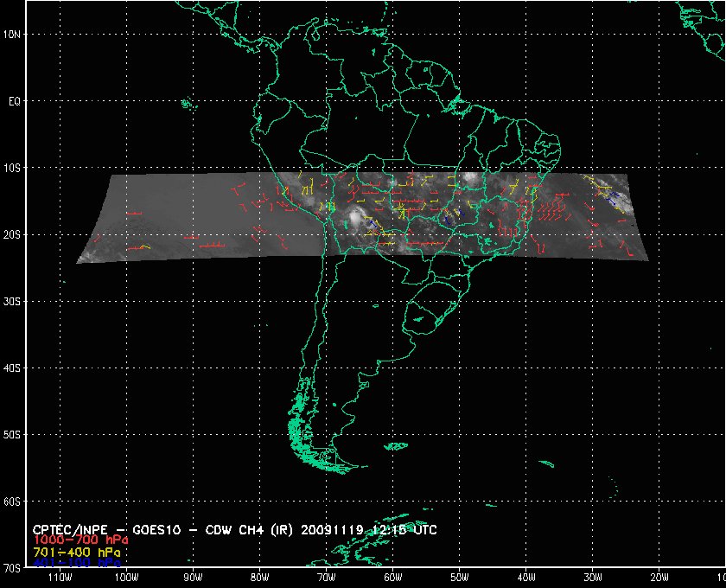Click the 40S latitude axis label
This screenshot has height=588, width=726.
pos(14,367)
